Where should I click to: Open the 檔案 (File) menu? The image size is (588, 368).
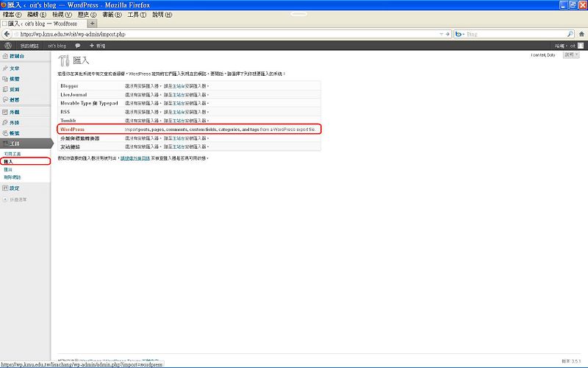[12, 15]
